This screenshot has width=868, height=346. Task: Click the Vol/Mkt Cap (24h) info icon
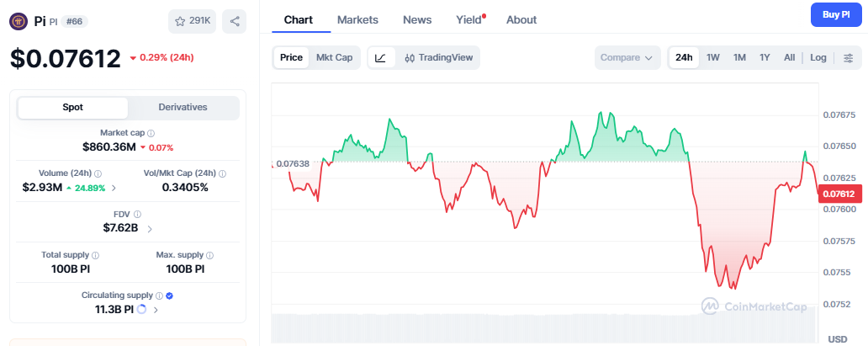(223, 173)
